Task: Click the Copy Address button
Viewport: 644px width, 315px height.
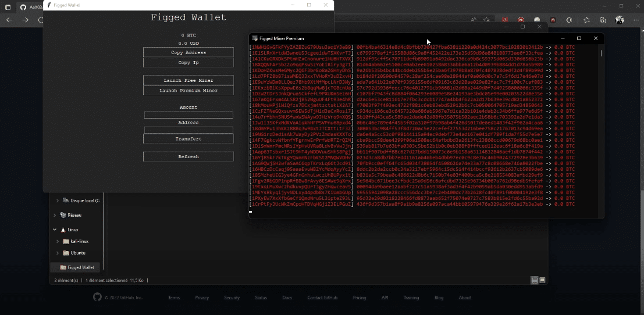Action: pos(188,52)
